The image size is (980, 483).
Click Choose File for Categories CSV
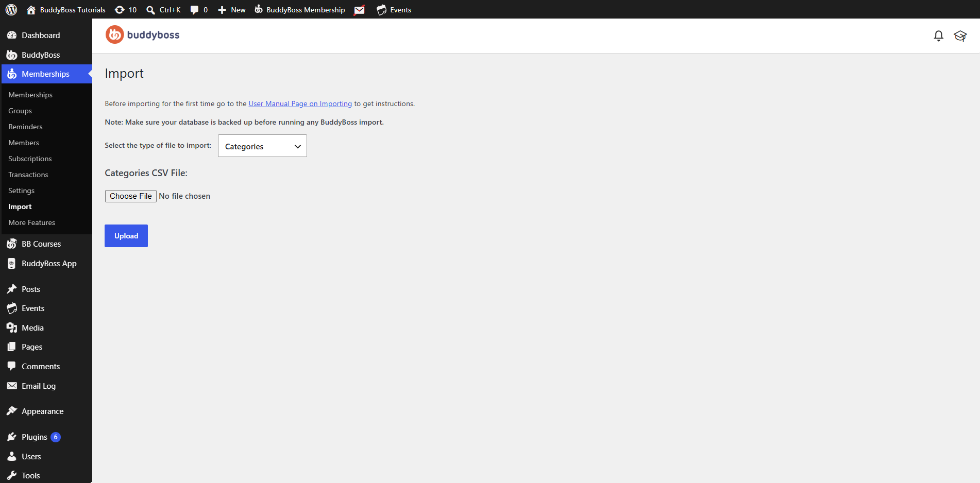(x=131, y=196)
